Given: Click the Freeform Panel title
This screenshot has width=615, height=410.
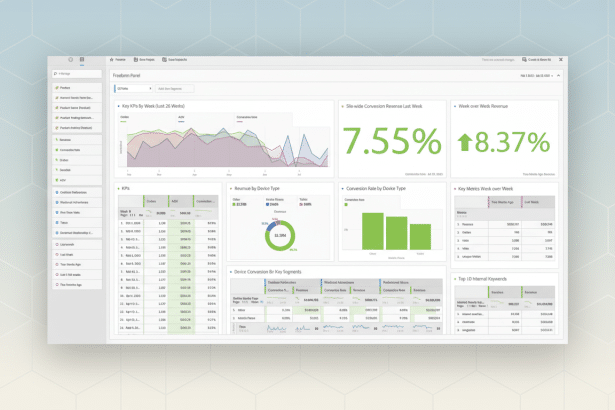Looking at the screenshot, I should pyautogui.click(x=126, y=76).
